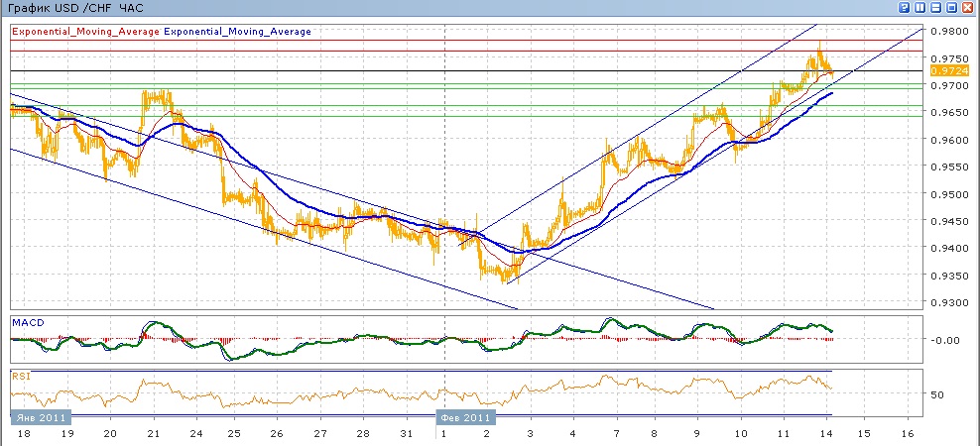Select the red Exponential_Moving_Average legend label
This screenshot has height=446, width=980.
coord(84,32)
